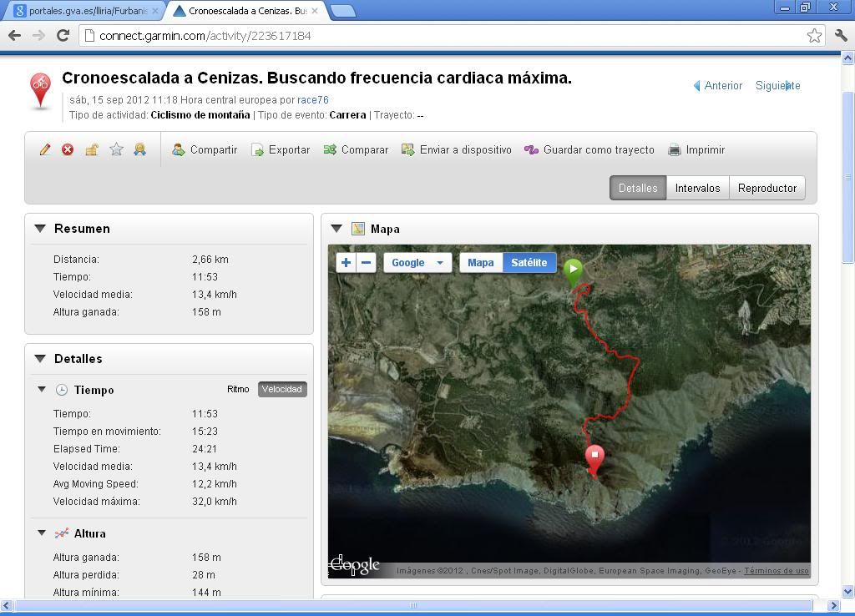Click the award ribbon icon
The height and width of the screenshot is (616, 855).
point(140,149)
